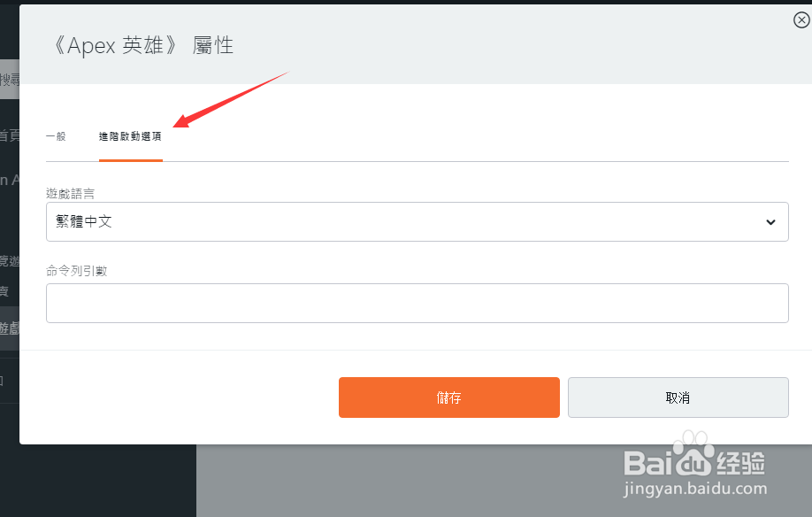This screenshot has width=812, height=517.
Task: Expand the language dropdown chevron arrow
Action: pos(770,222)
